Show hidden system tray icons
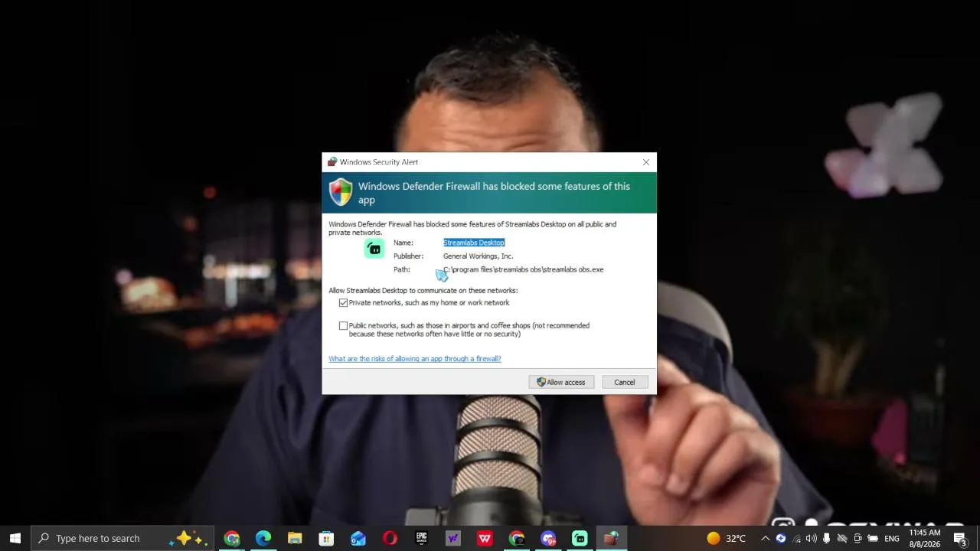The width and height of the screenshot is (980, 551). point(765,538)
